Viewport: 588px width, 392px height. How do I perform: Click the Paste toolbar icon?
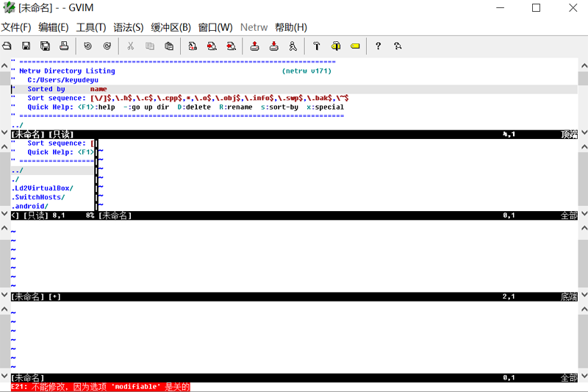[169, 46]
